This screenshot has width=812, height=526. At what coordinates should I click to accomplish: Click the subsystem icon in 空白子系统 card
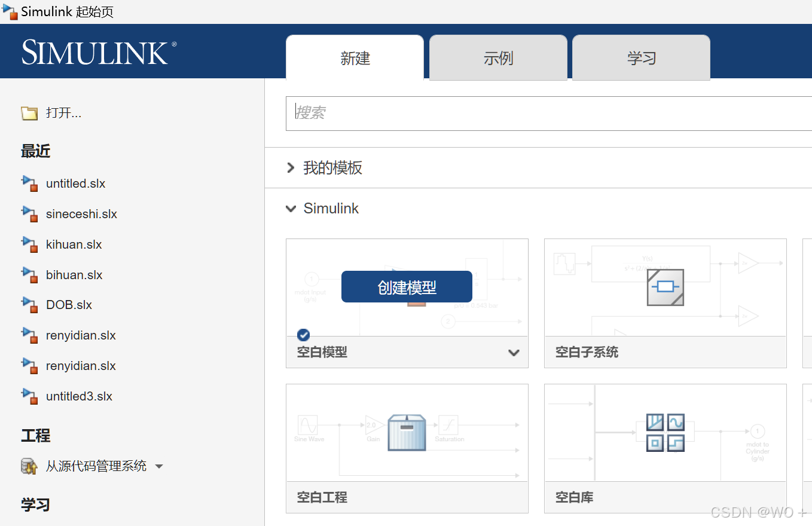pos(666,288)
